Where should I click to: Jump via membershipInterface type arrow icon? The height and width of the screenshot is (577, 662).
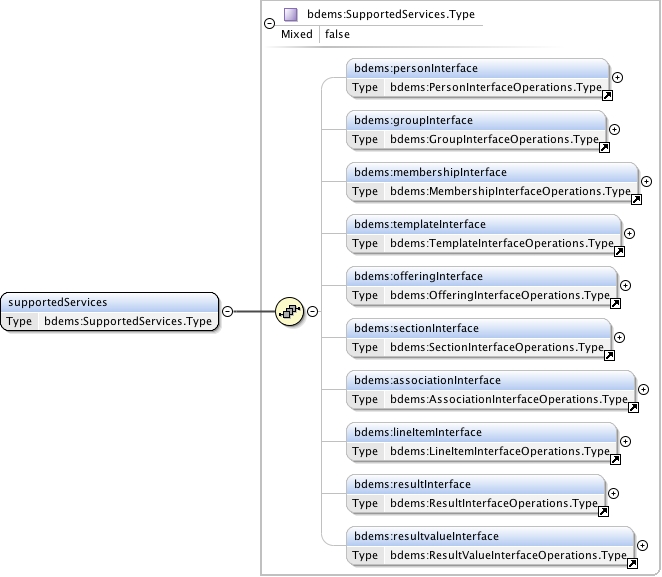click(636, 200)
